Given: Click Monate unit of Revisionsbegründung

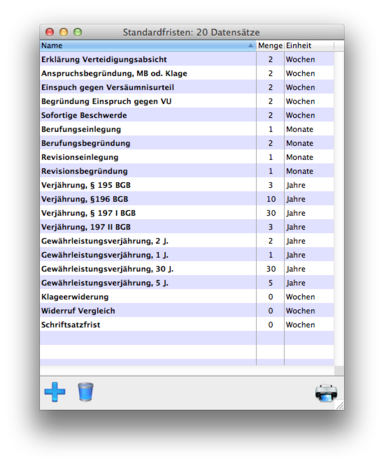Looking at the screenshot, I should click(299, 171).
